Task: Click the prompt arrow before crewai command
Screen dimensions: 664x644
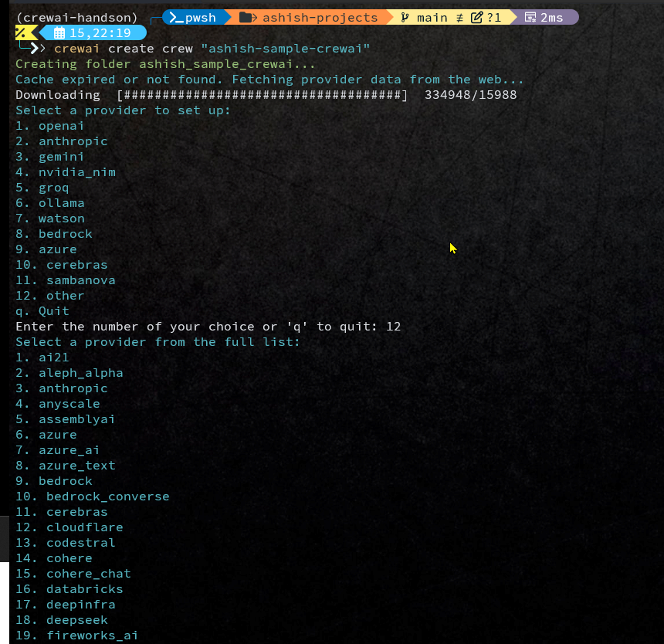Action: (x=39, y=49)
